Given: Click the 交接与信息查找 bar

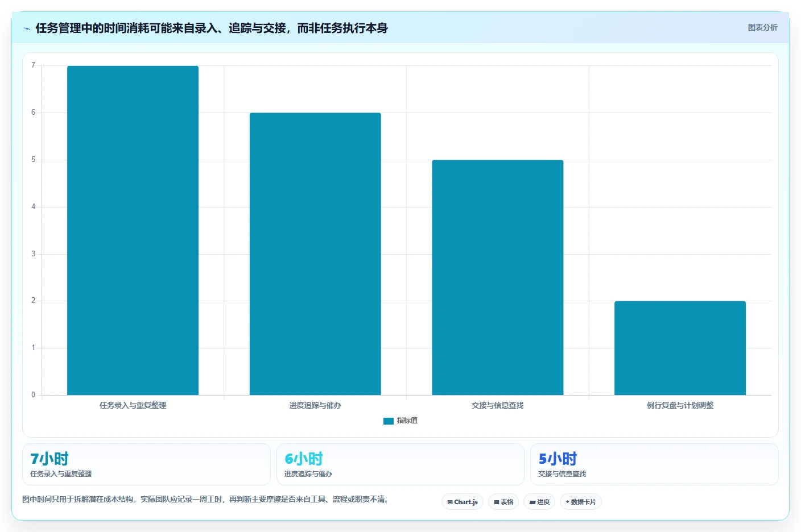Looking at the screenshot, I should pos(498,277).
